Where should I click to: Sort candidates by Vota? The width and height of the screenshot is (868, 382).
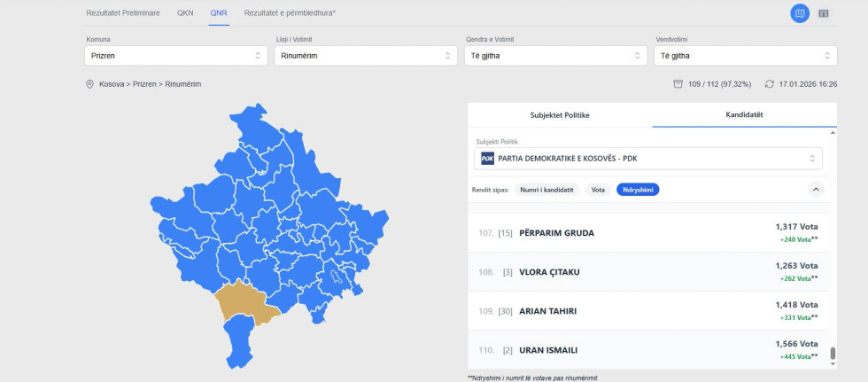(x=599, y=190)
